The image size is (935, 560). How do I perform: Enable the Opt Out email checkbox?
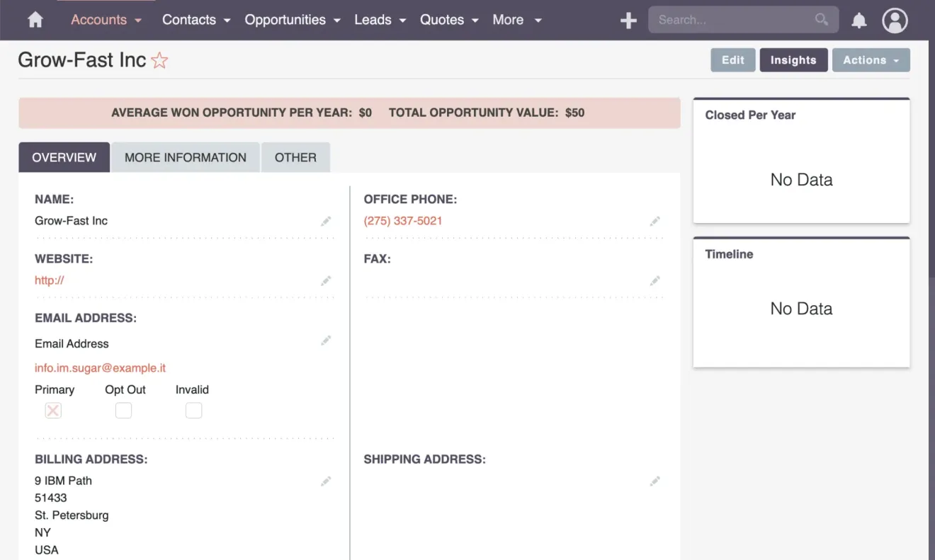click(x=123, y=410)
